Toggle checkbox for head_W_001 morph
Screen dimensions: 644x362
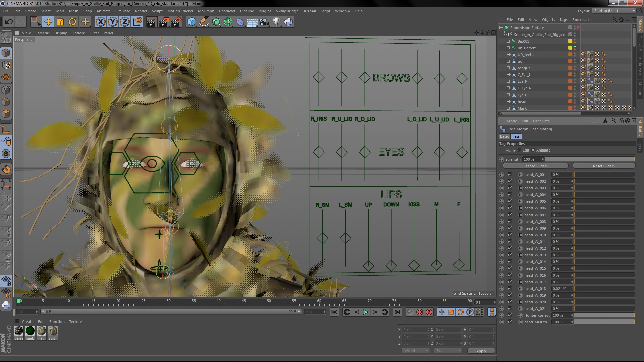(510, 174)
